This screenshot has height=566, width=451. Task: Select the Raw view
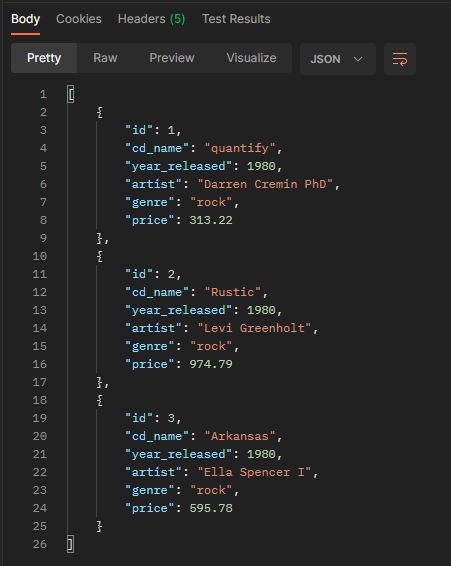[x=105, y=58]
